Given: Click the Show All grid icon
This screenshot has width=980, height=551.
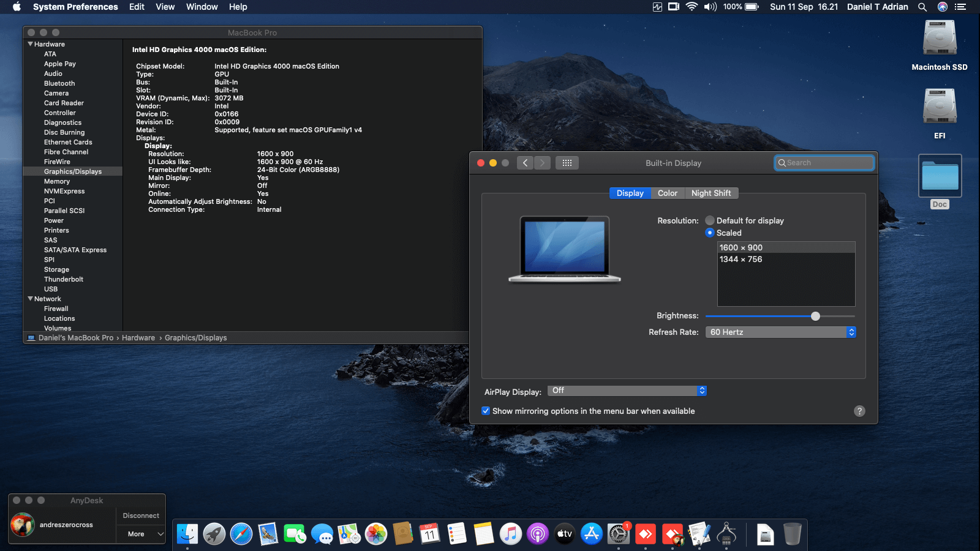Looking at the screenshot, I should pyautogui.click(x=567, y=163).
